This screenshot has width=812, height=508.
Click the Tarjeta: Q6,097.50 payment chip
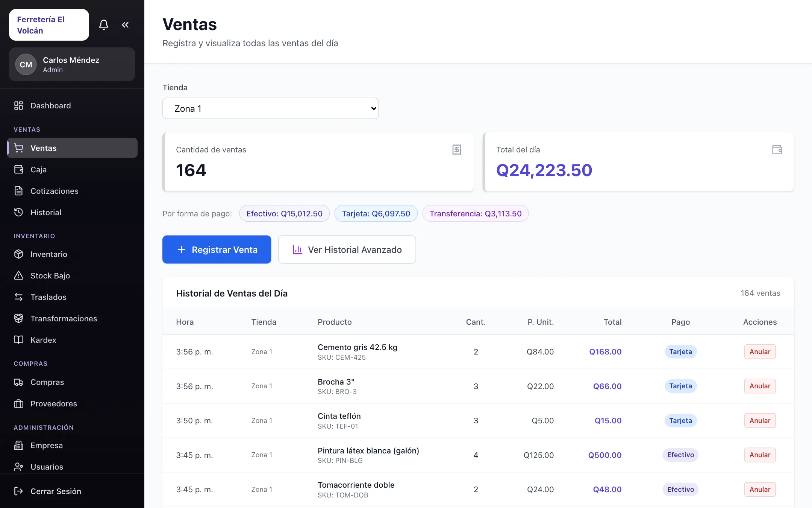[376, 213]
